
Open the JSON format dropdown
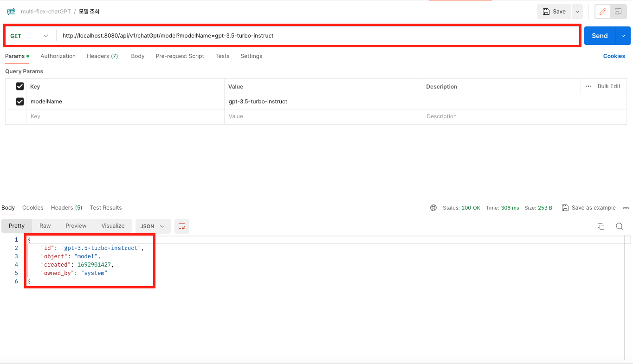point(153,226)
